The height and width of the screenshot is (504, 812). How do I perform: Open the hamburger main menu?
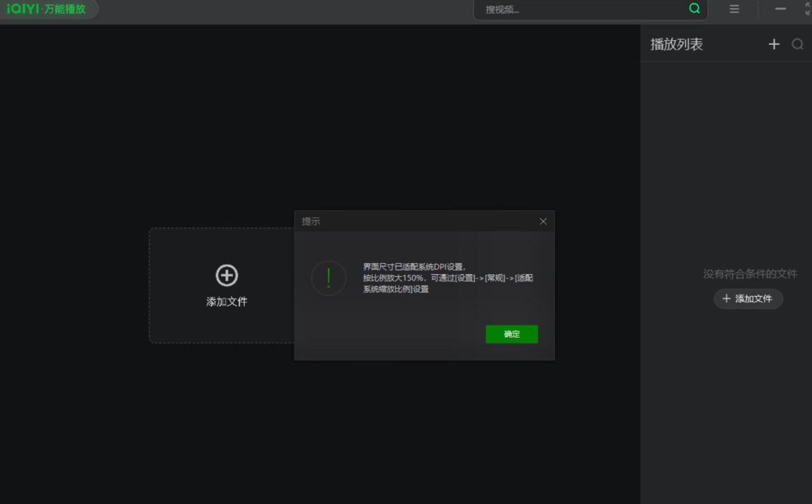tap(734, 9)
